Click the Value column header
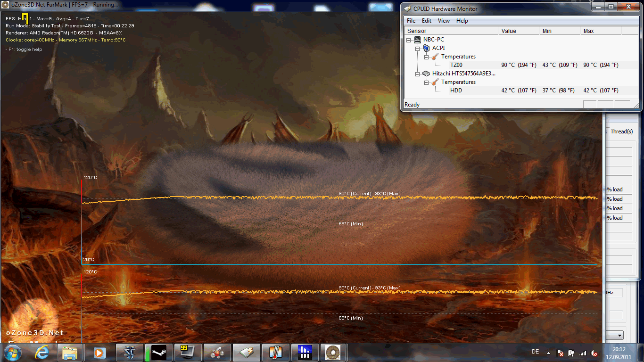Image resolution: width=644 pixels, height=362 pixels. click(x=519, y=31)
